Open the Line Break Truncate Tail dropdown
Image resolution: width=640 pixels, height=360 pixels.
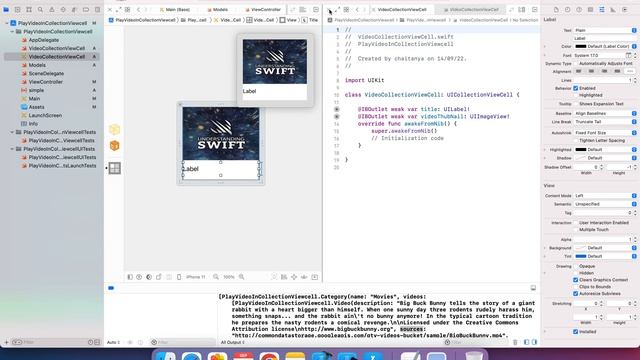tap(605, 122)
